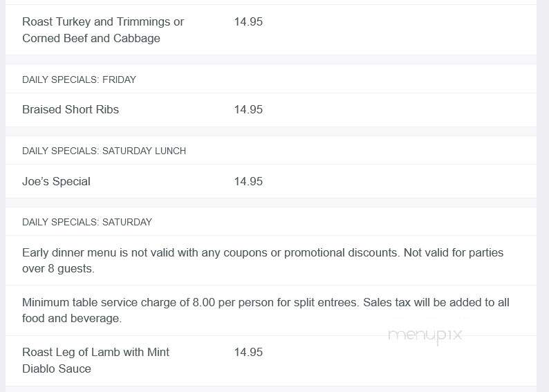Select the Joe's Special menu item
The height and width of the screenshot is (392, 549).
pos(57,181)
